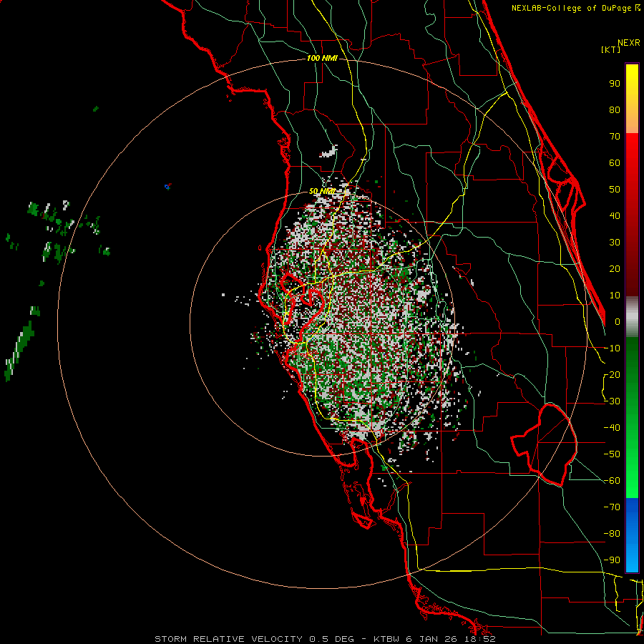Click the "-70" value on velocity legend

tap(612, 507)
